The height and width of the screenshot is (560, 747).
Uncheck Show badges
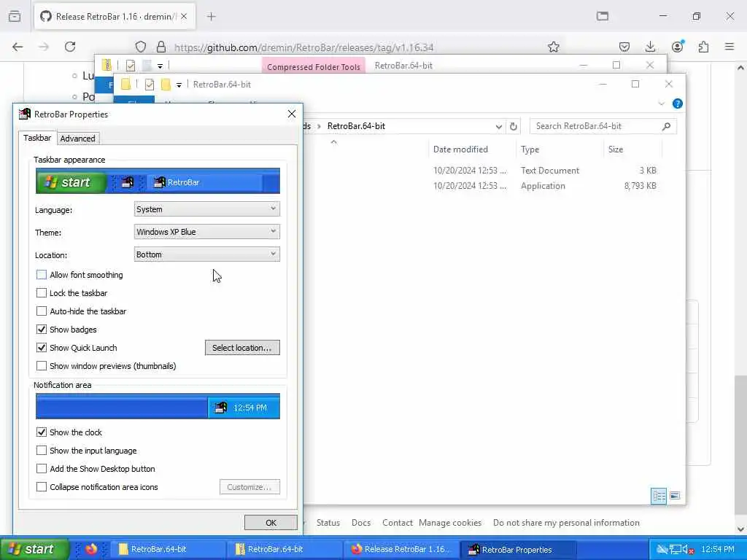[x=42, y=330]
